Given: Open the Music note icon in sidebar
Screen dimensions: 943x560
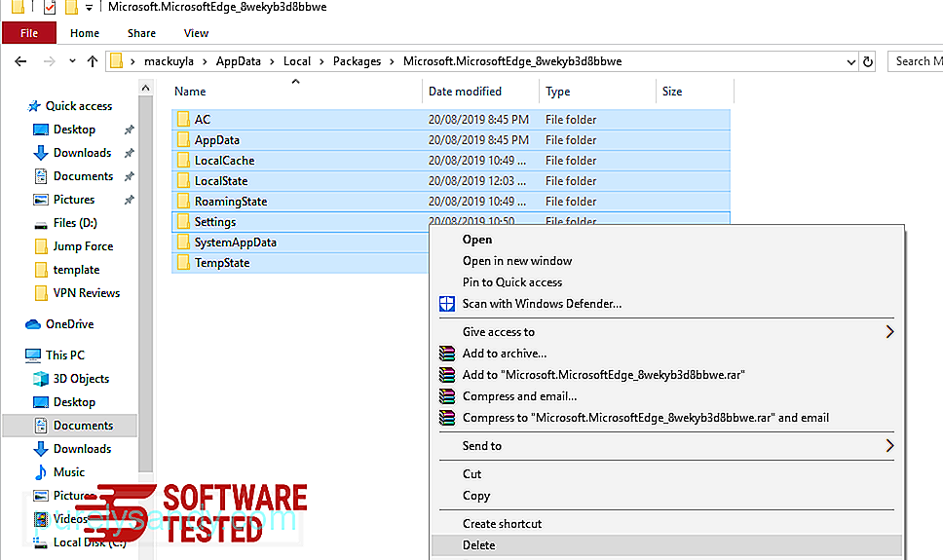Looking at the screenshot, I should (x=41, y=472).
